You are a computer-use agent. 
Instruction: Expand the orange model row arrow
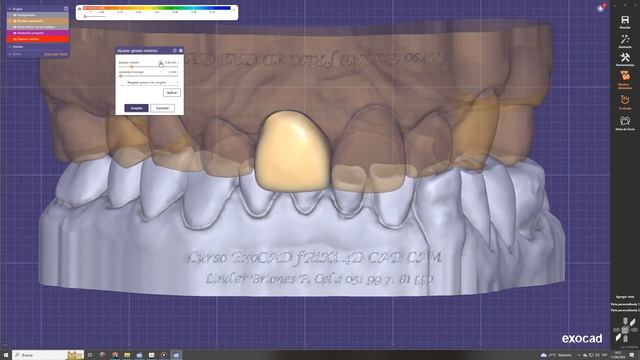(10, 21)
